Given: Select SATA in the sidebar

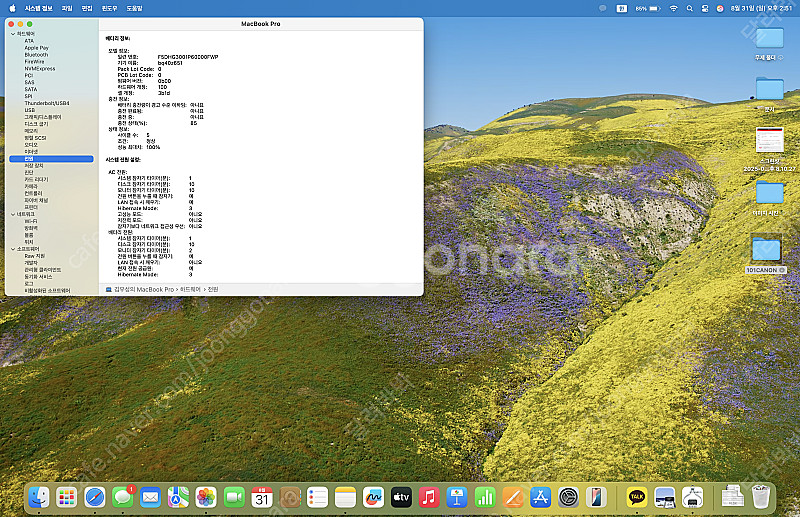Looking at the screenshot, I should (31, 89).
